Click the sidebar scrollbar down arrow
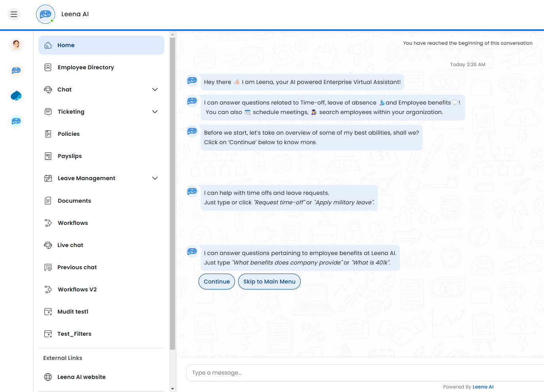Viewport: 544px width, 392px height. tap(172, 389)
